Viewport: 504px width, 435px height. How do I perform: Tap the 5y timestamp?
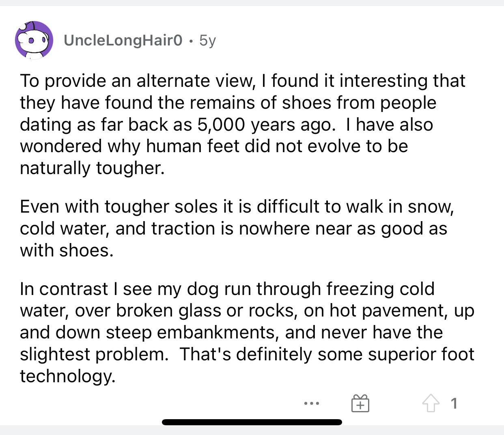point(208,41)
